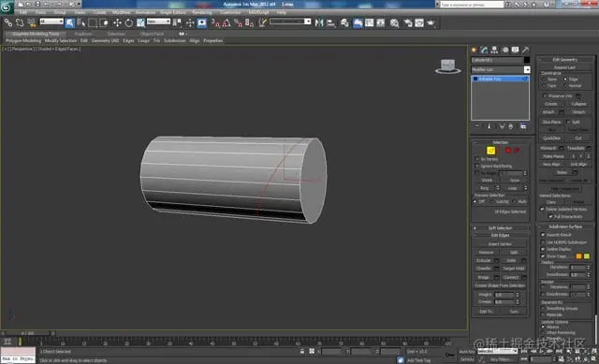Switch to the Create command panel tab
Image resolution: width=599 pixels, height=364 pixels.
[x=475, y=50]
